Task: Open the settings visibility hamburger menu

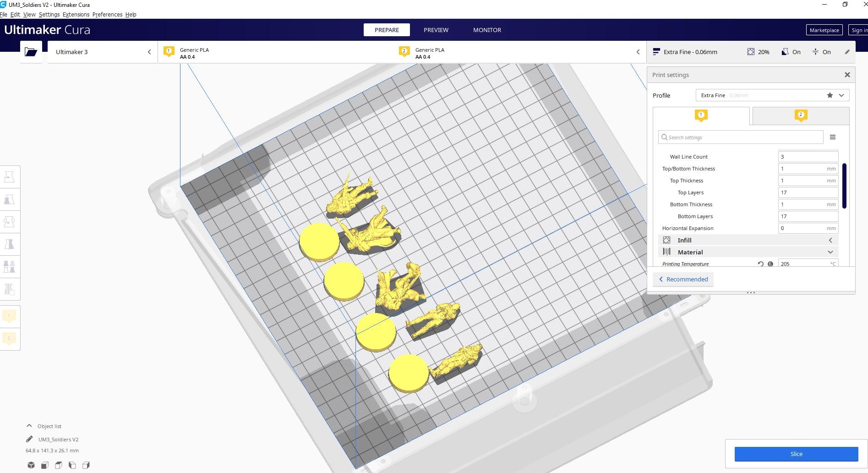Action: 833,137
